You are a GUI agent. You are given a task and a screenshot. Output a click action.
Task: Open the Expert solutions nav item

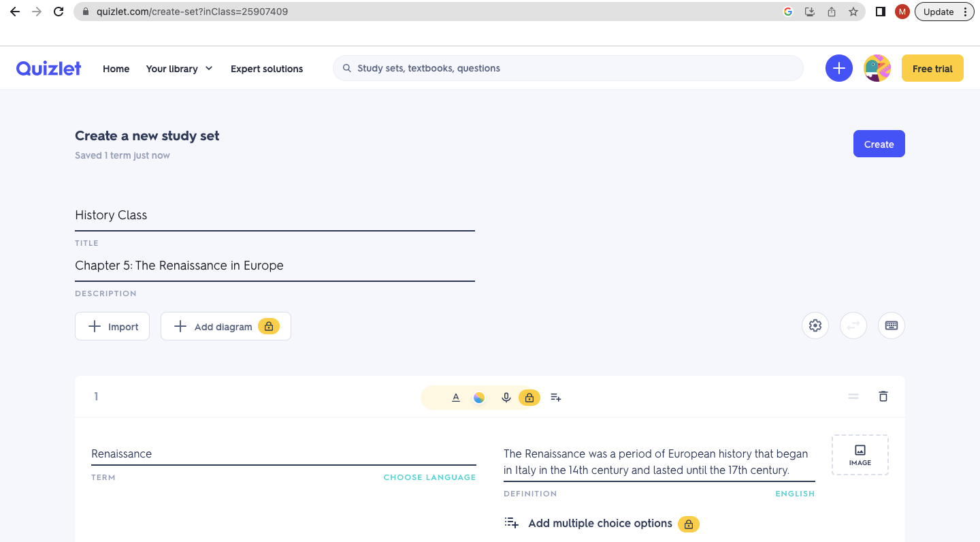(x=267, y=69)
